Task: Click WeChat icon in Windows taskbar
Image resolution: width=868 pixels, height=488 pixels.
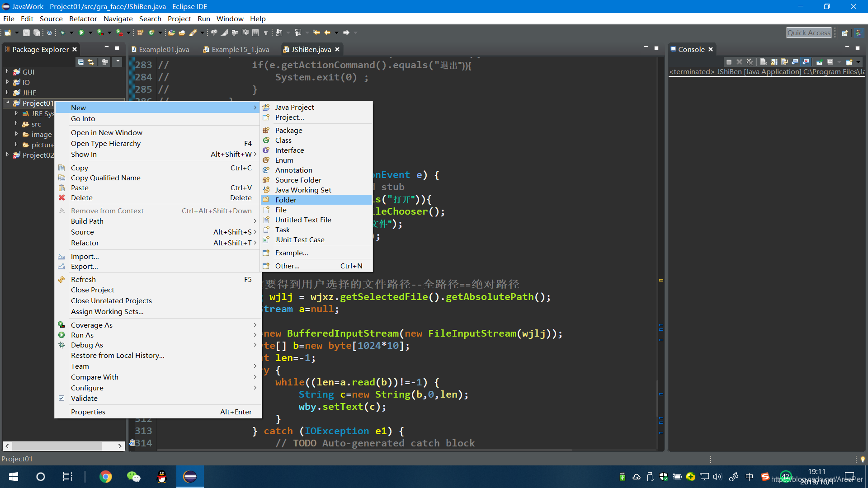Action: pyautogui.click(x=133, y=477)
